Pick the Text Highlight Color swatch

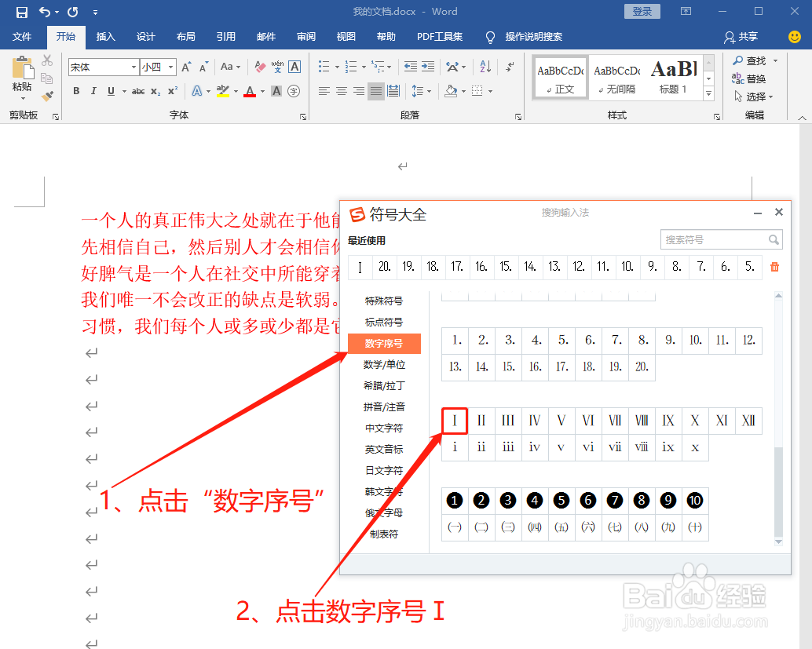click(222, 92)
